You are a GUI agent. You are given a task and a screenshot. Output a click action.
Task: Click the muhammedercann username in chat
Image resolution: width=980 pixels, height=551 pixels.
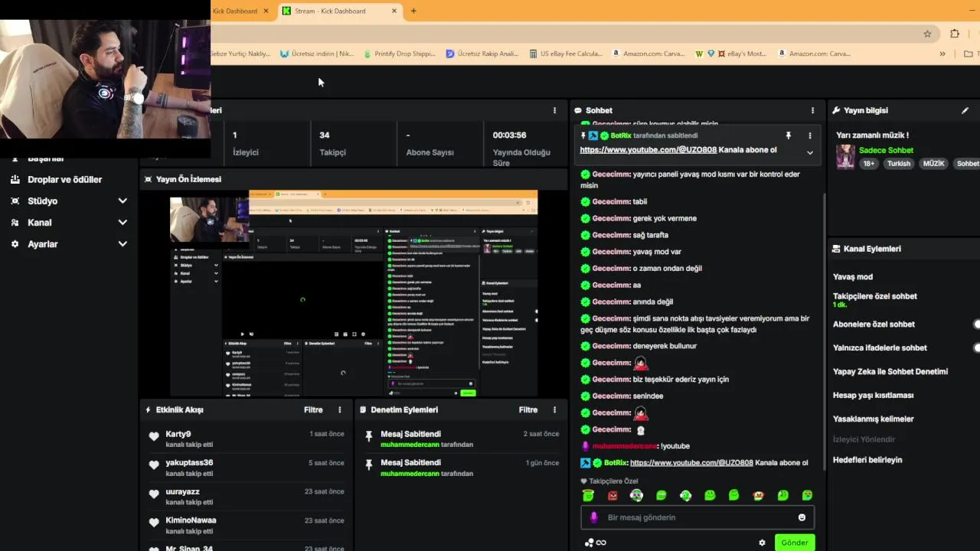pos(625,445)
